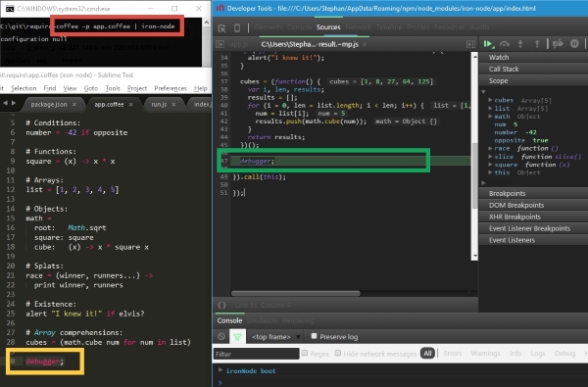Screen dimensions: 588x387
Task: Open top frame dropdown
Action: click(x=276, y=337)
